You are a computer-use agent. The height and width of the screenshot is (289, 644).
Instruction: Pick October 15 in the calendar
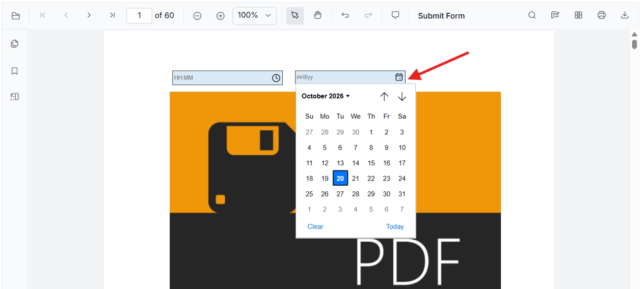[x=371, y=163]
